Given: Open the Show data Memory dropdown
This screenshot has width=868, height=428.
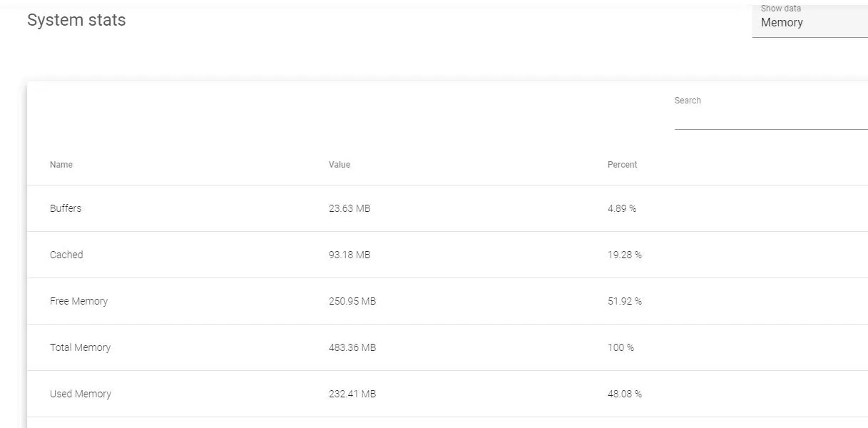Looking at the screenshot, I should [810, 22].
